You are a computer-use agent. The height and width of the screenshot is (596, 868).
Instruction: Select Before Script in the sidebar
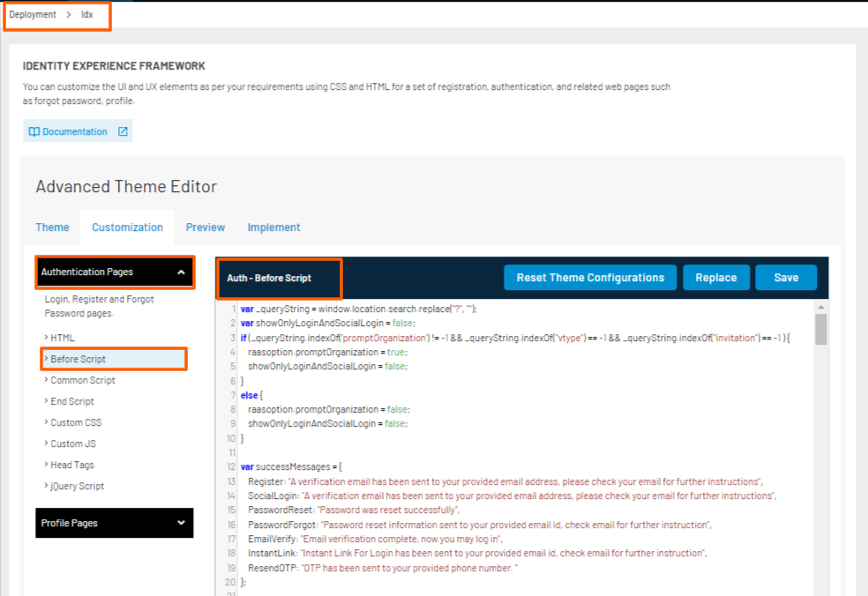(79, 359)
